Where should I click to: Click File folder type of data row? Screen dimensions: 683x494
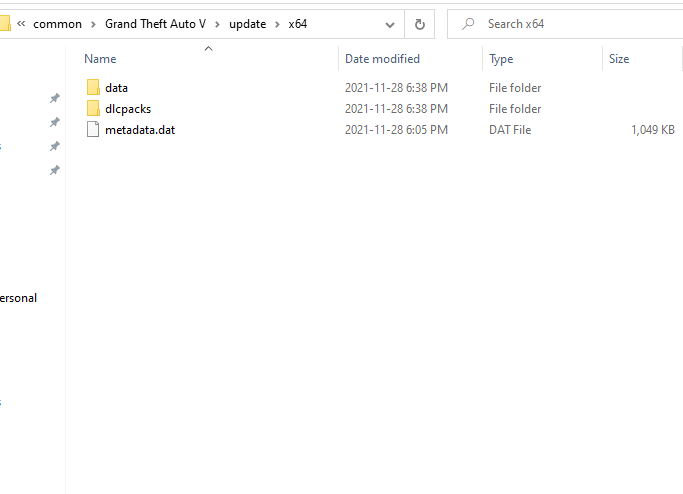515,88
